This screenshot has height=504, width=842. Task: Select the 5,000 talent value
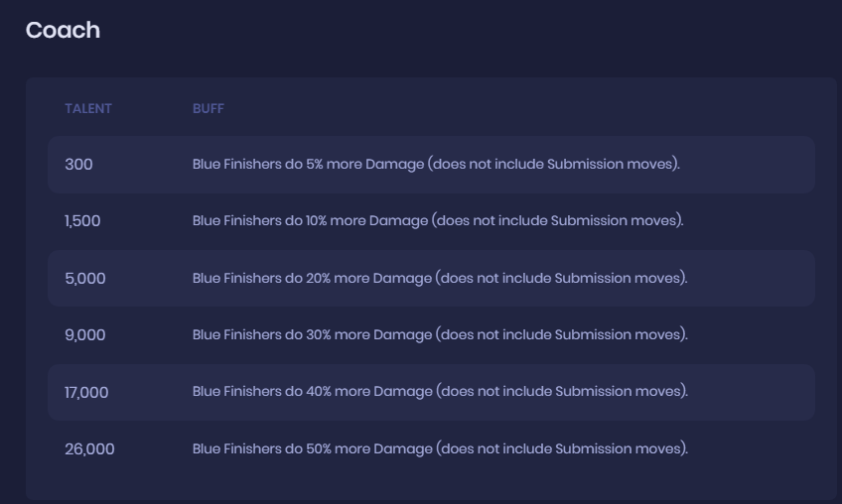coord(84,279)
